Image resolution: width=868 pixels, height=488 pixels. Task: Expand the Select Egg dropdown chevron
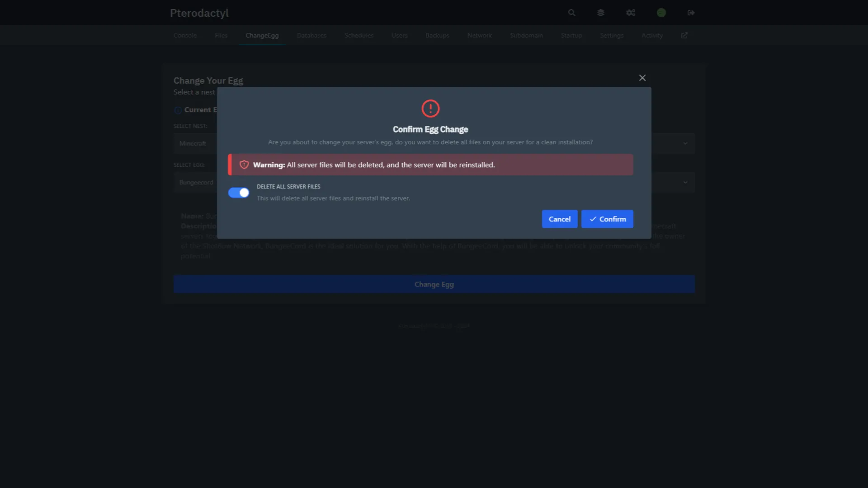(685, 183)
